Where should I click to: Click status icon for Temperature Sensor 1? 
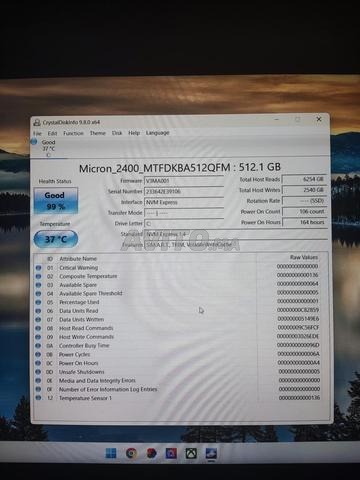(38, 398)
